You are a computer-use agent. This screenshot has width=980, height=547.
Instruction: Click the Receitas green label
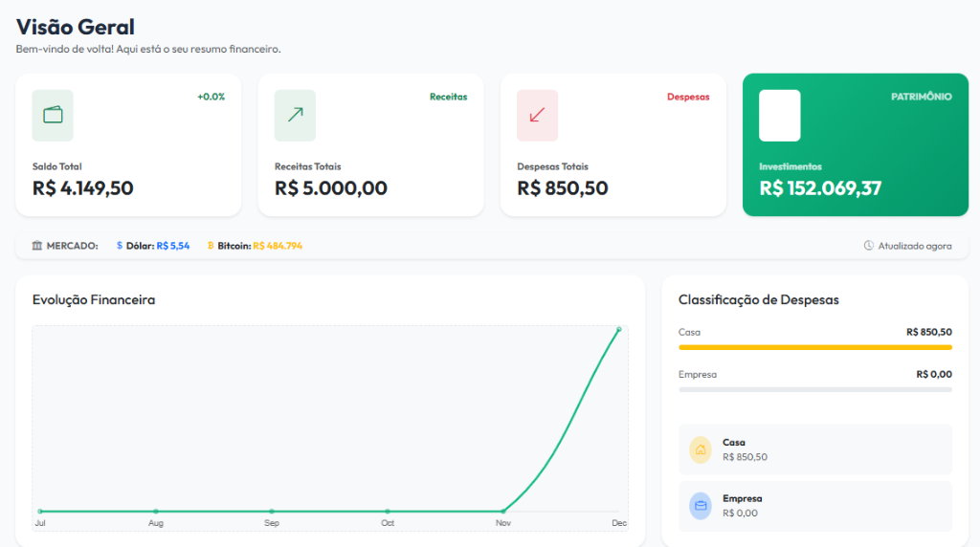click(x=448, y=97)
